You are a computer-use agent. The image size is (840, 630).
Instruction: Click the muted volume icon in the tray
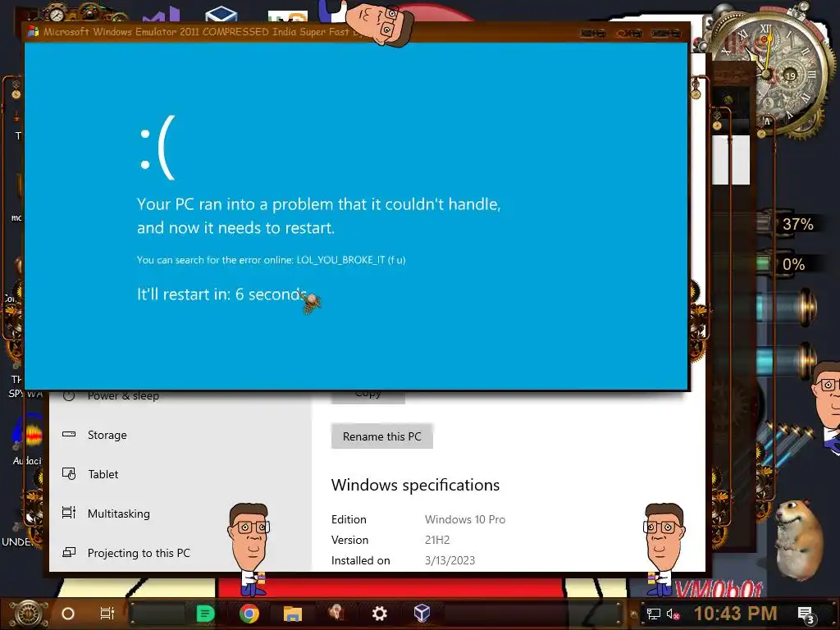pos(673,614)
